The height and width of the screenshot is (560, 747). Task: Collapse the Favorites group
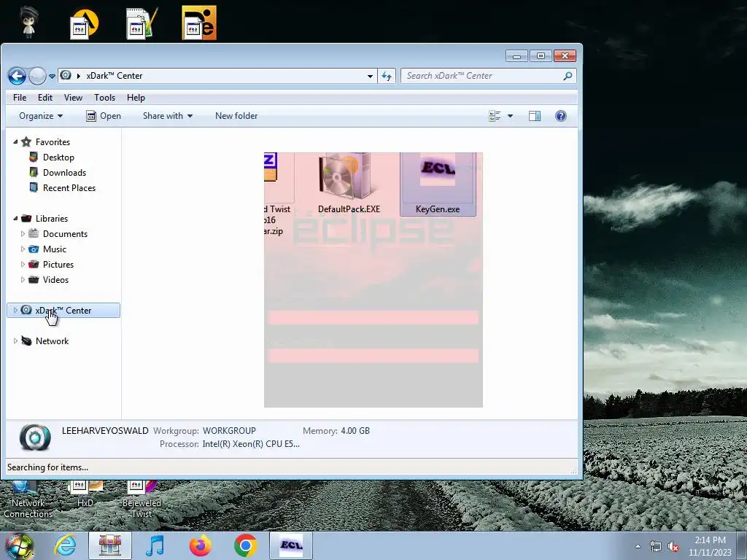click(15, 141)
